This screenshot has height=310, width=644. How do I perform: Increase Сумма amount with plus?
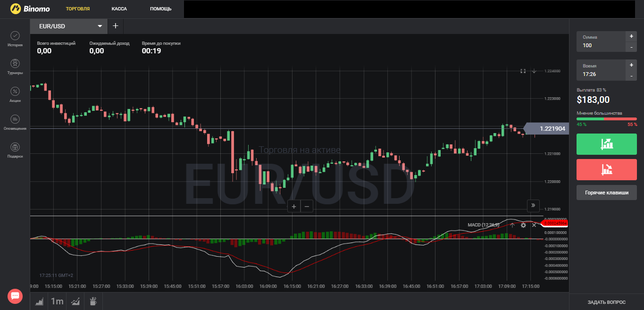tap(631, 36)
